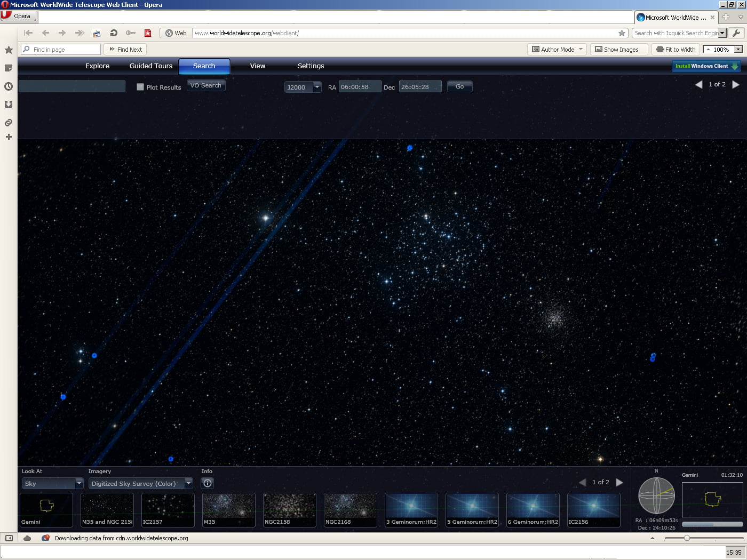Open closed tabs list arrow
This screenshot has height=560, width=747.
coord(741,17)
